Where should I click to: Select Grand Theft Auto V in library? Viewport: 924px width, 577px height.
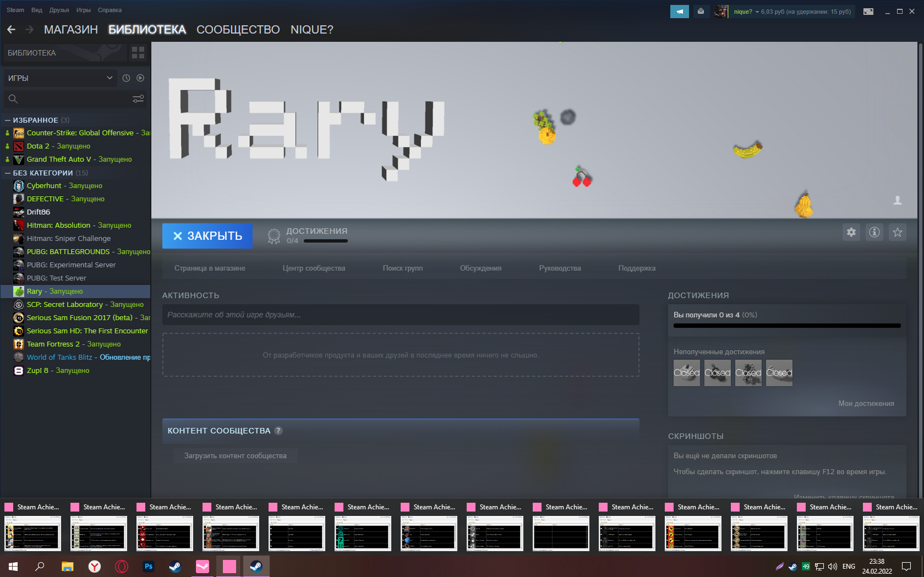click(x=75, y=160)
